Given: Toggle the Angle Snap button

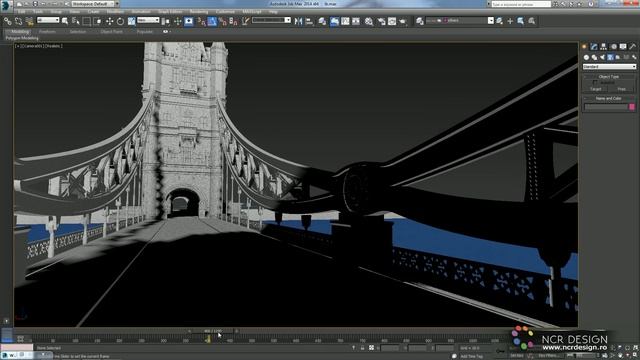Looking at the screenshot, I should 212,21.
